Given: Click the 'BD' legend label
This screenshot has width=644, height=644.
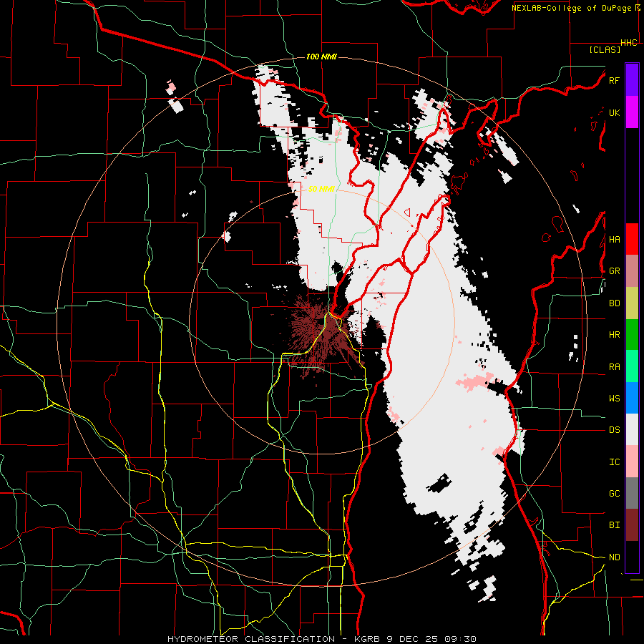Looking at the screenshot, I should point(614,303).
